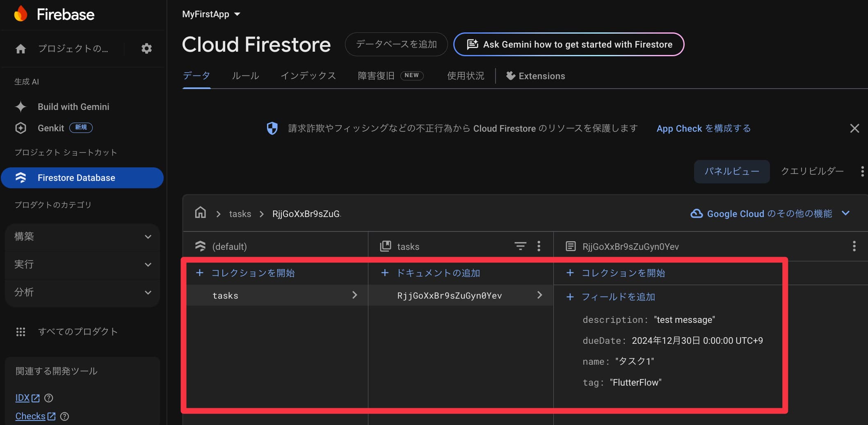Click the NEW badge on 障害復旧
The image size is (868, 425).
click(x=412, y=75)
